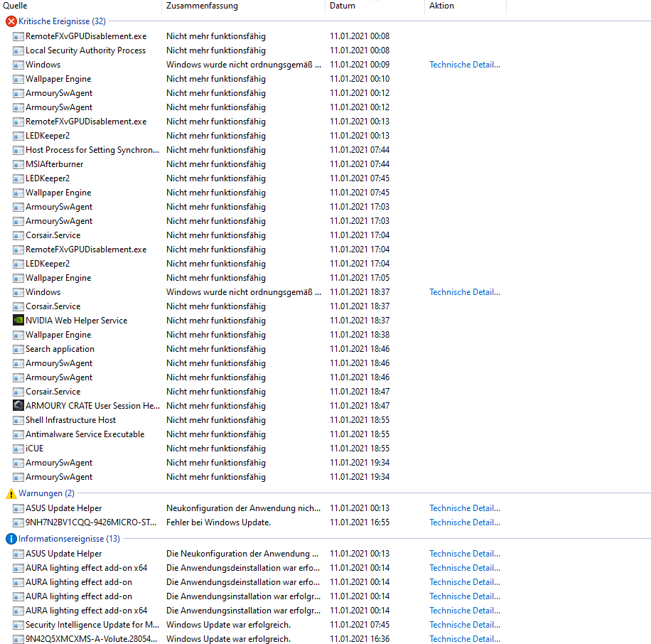
Task: Click the icon beside MSIAfterburner
Action: [18, 164]
